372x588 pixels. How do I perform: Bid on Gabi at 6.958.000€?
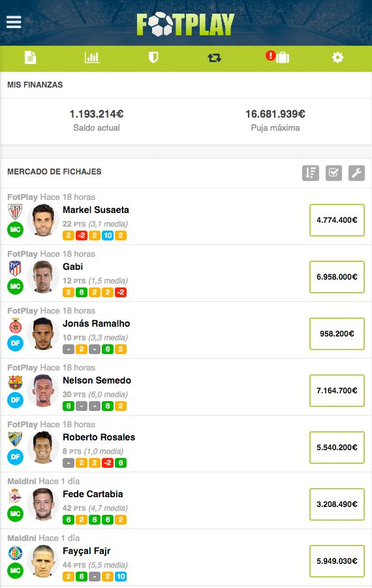pos(337,277)
